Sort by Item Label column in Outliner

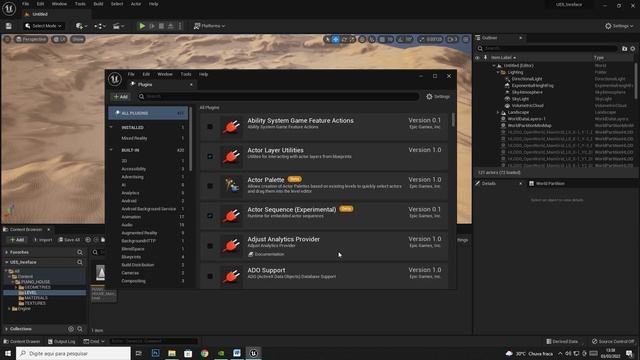[x=503, y=58]
